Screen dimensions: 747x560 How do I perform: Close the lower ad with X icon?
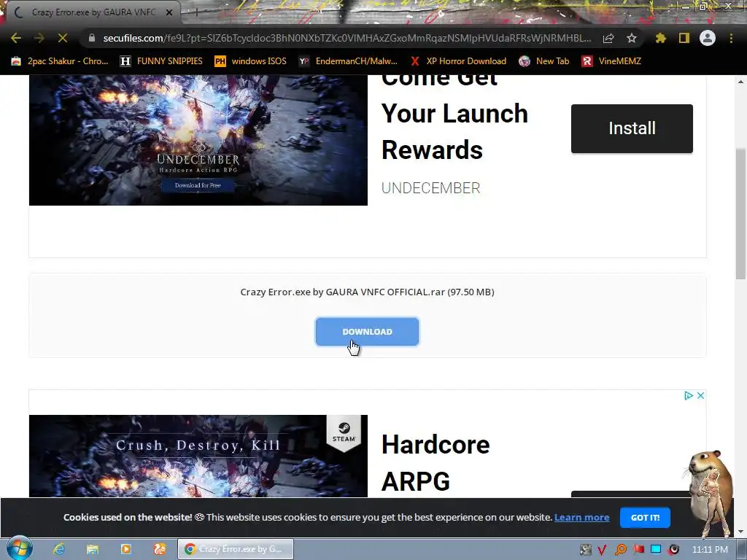coord(700,396)
